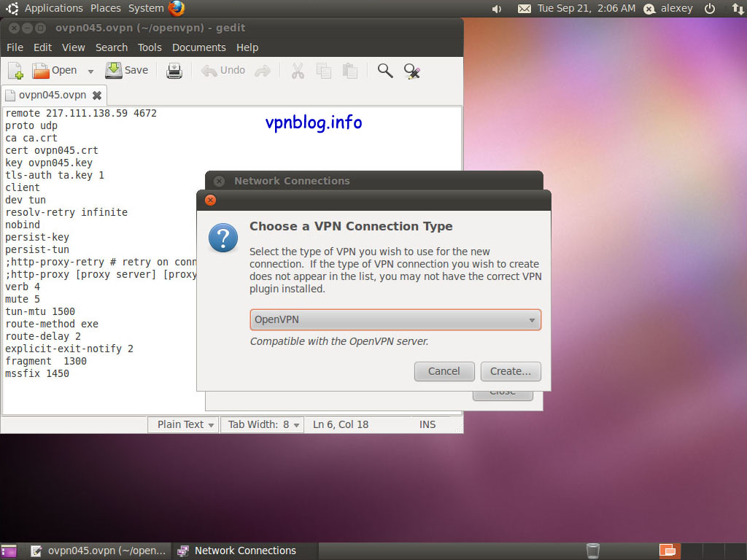Open the power session menu icon

[x=709, y=9]
